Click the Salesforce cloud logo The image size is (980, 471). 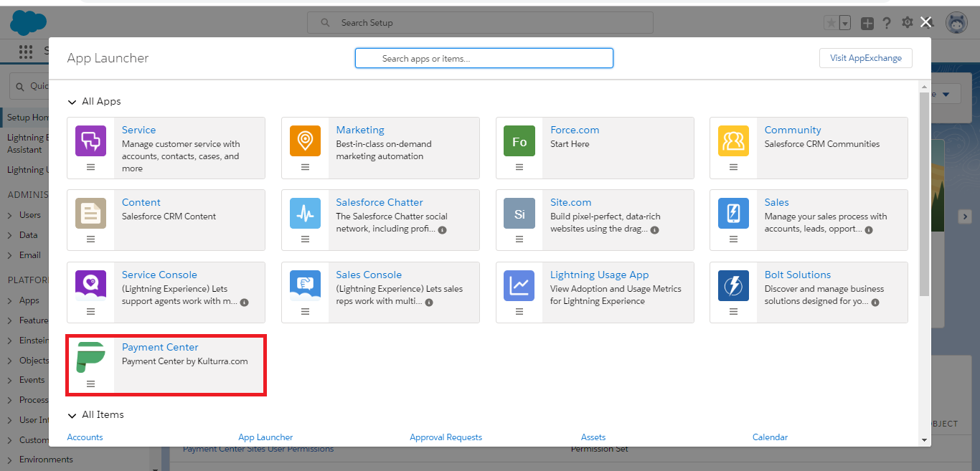pos(28,23)
